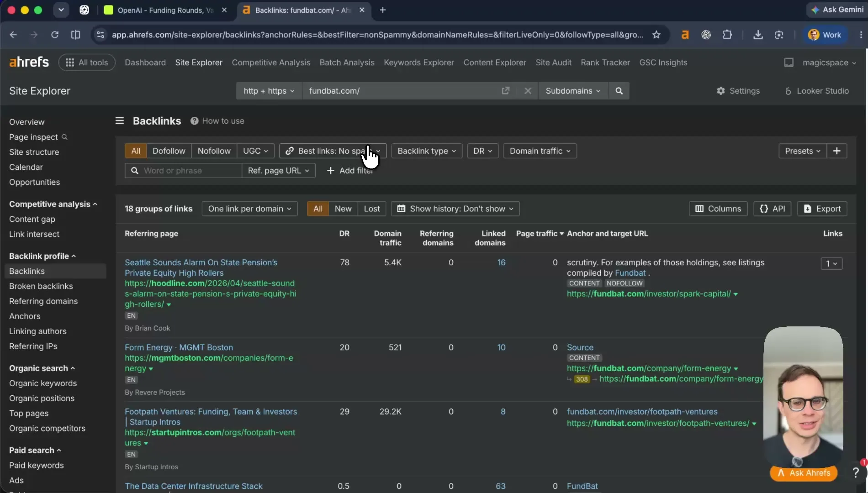Select the Nofollow link filter
Screen dimensions: 868x493
214,151
